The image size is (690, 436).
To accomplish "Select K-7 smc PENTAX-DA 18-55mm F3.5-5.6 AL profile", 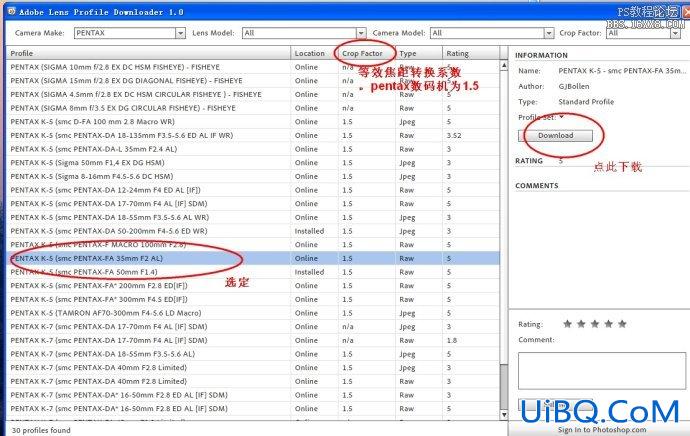I will click(x=253, y=354).
